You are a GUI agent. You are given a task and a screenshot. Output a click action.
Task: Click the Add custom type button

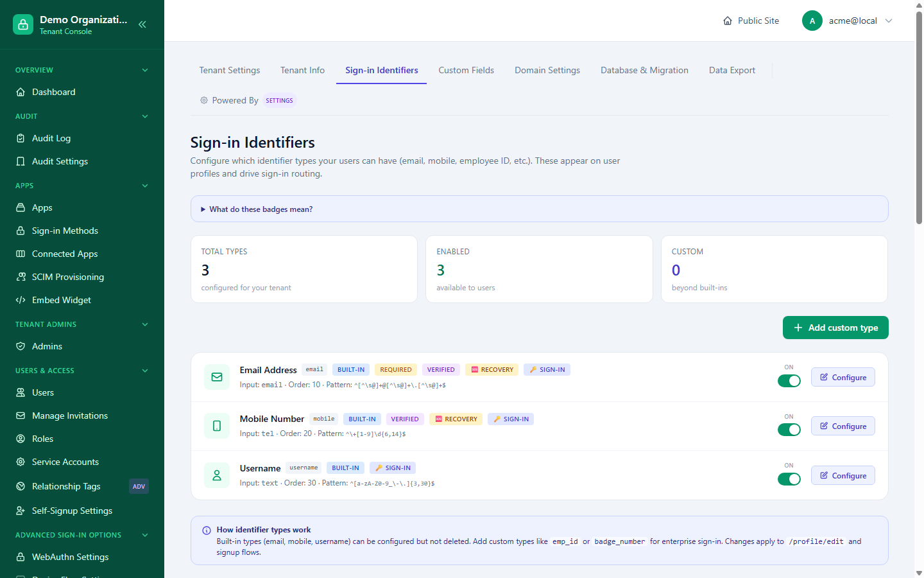click(x=835, y=328)
